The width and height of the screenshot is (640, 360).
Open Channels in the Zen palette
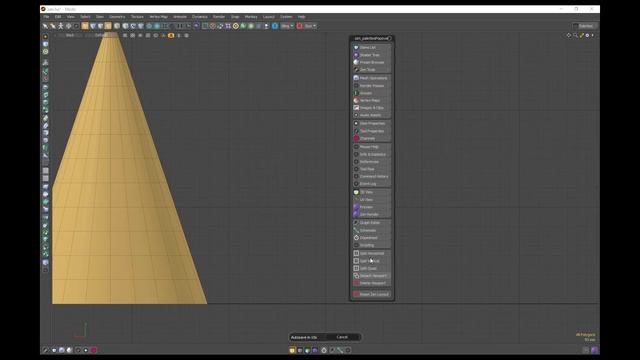click(x=371, y=138)
